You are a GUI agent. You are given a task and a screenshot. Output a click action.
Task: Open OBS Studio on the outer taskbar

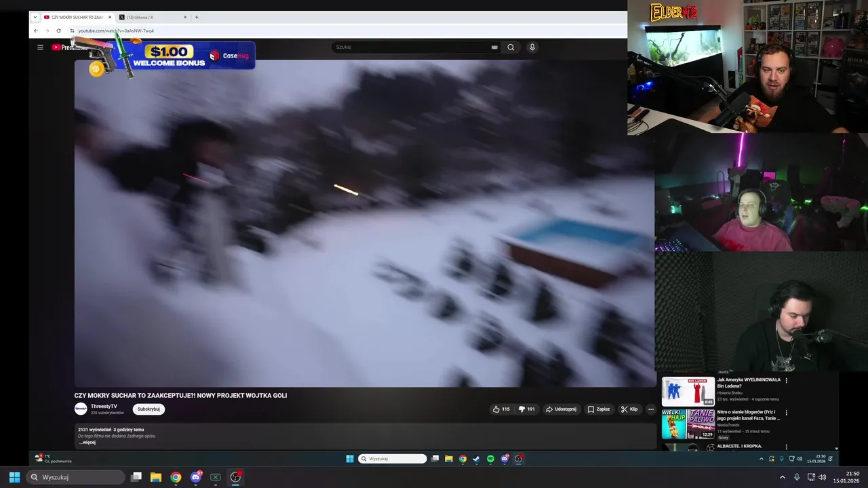(235, 477)
